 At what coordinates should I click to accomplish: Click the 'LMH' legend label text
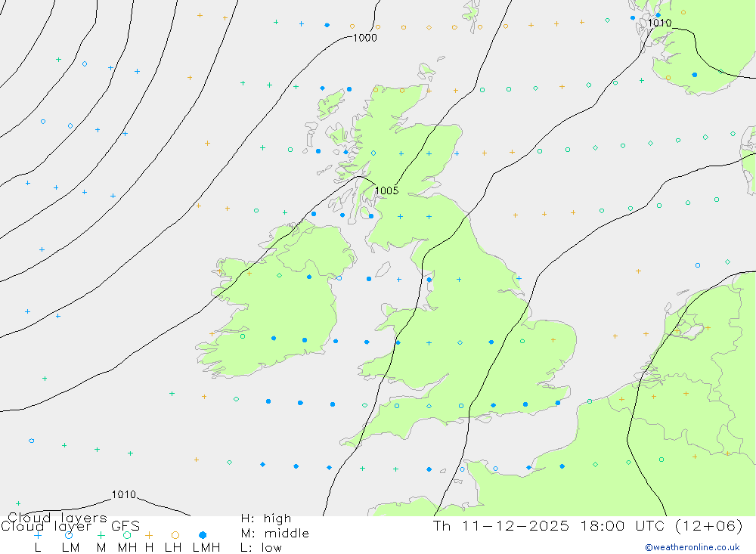pyautogui.click(x=206, y=548)
